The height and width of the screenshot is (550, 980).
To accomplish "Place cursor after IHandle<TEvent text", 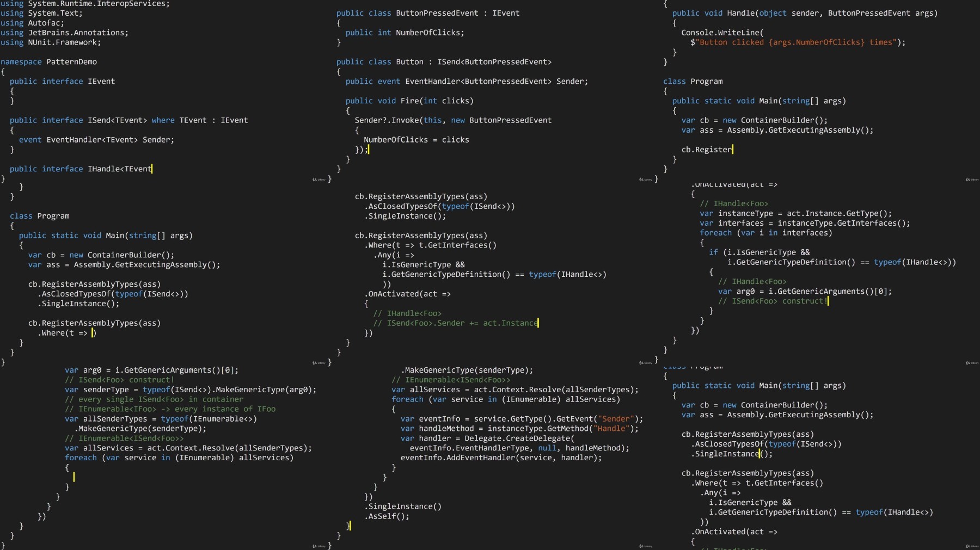I will [152, 169].
